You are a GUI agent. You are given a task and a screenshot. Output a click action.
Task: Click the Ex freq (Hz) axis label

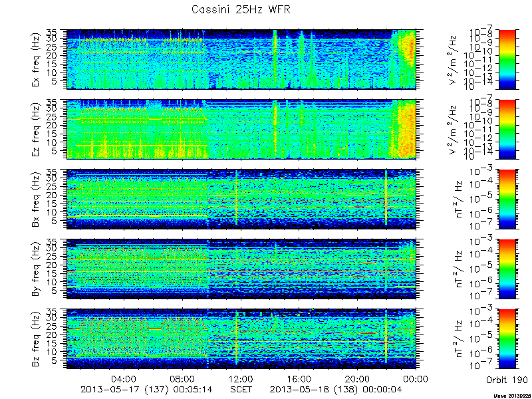(x=36, y=59)
